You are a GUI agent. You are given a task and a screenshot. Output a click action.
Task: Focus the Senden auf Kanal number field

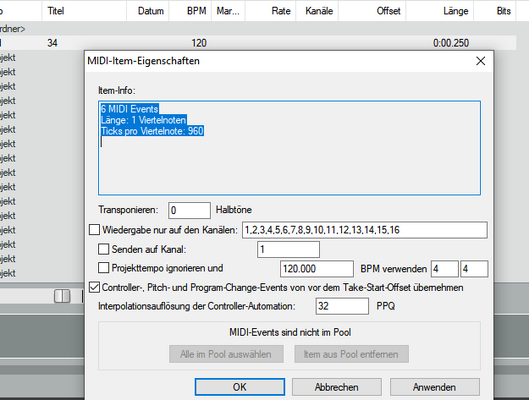(288, 250)
